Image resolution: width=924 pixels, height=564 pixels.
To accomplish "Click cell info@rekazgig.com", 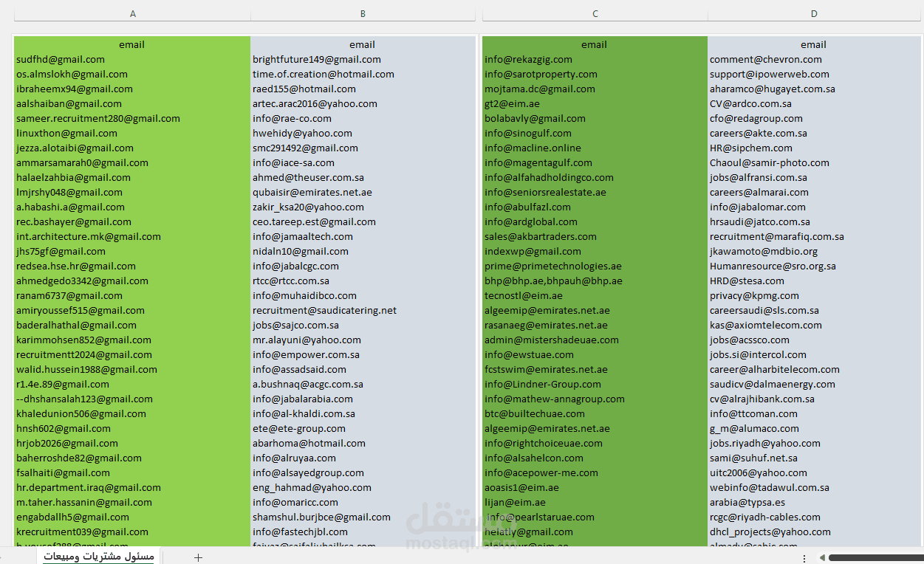I will pyautogui.click(x=595, y=59).
